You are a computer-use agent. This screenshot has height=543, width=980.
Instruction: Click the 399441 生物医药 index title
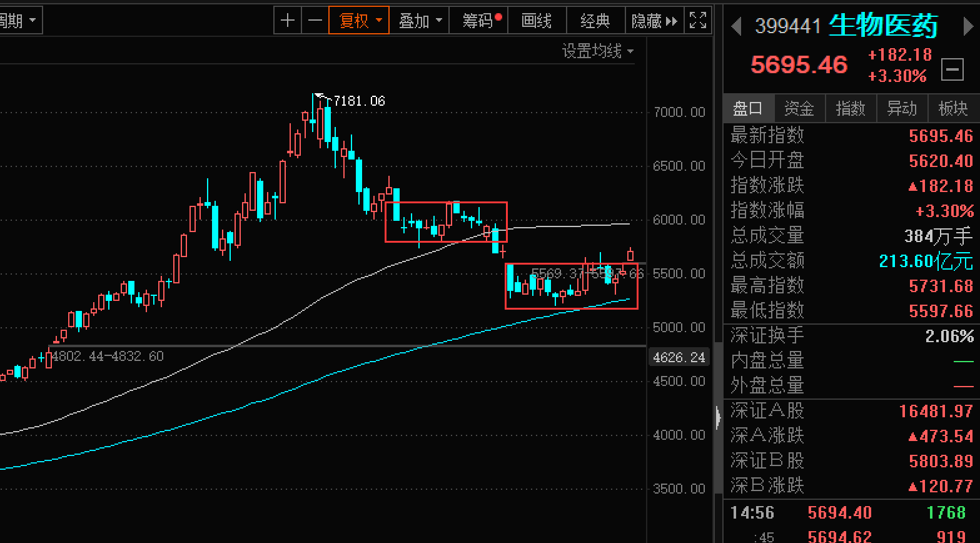(x=847, y=26)
